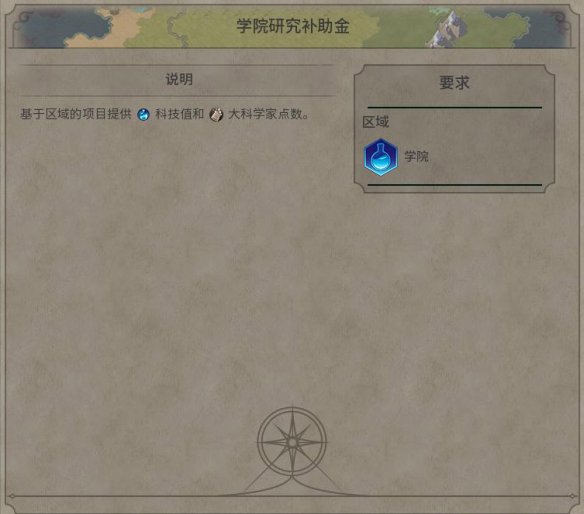
Task: Click the mountain illustration in the banner
Action: click(x=448, y=28)
